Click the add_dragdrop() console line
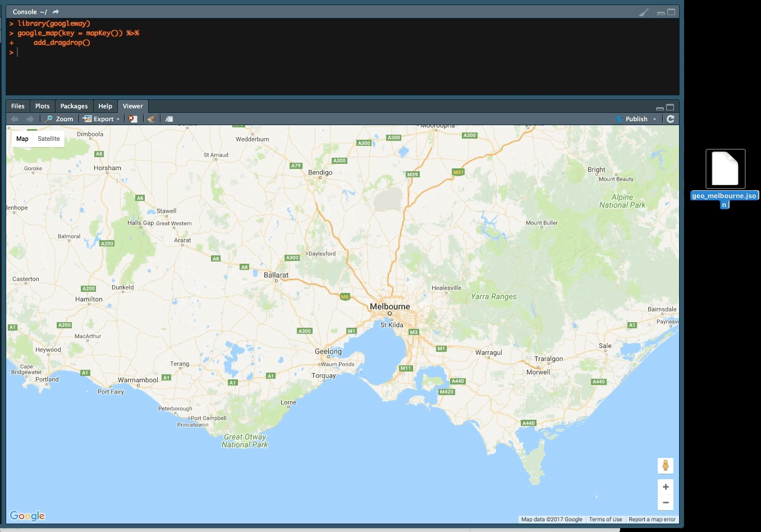 [x=62, y=43]
